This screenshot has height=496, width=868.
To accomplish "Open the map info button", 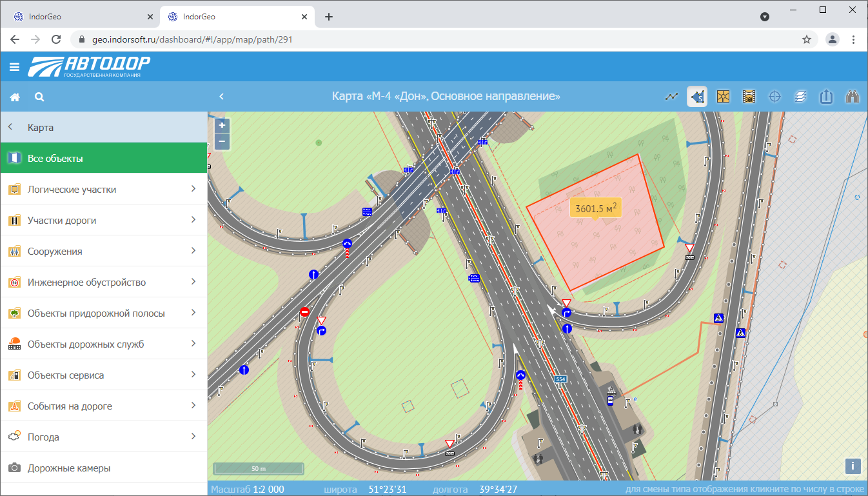I will [x=853, y=466].
